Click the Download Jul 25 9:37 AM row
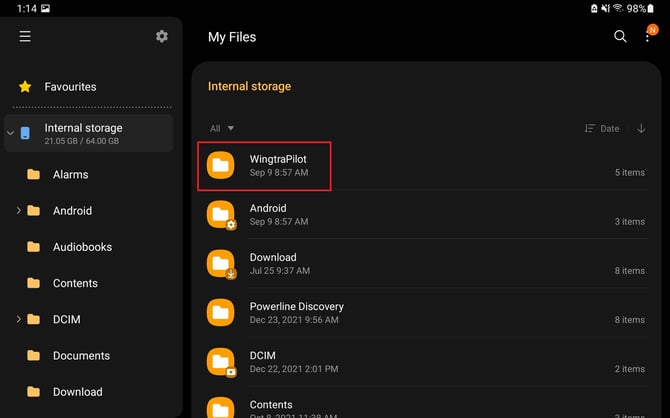 click(x=426, y=264)
